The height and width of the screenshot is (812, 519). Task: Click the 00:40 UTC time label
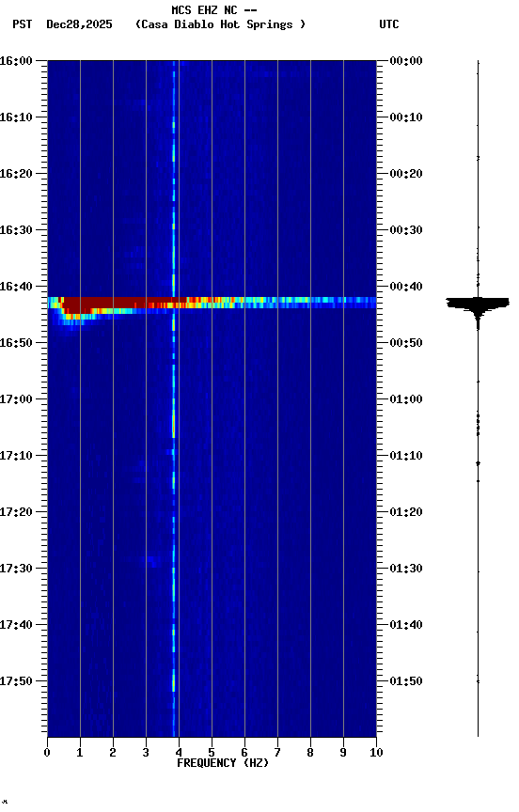406,287
